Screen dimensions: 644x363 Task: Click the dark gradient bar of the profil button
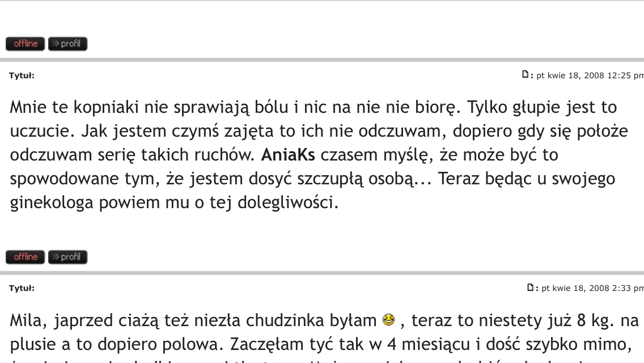tap(67, 44)
